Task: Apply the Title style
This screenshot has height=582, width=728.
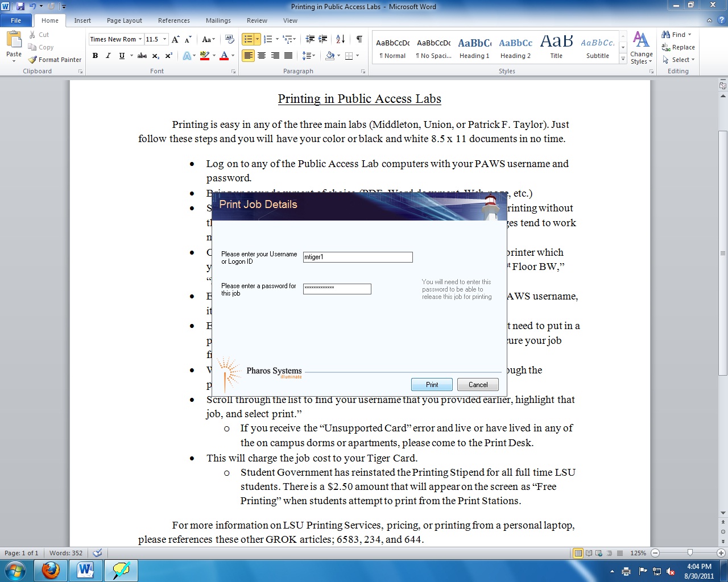Action: tap(556, 47)
